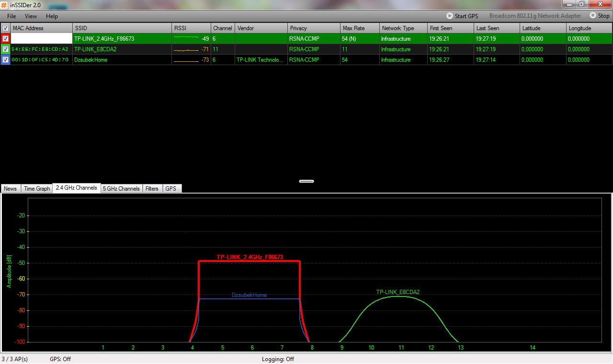Switch to the 5 GHz Channels tab

121,189
